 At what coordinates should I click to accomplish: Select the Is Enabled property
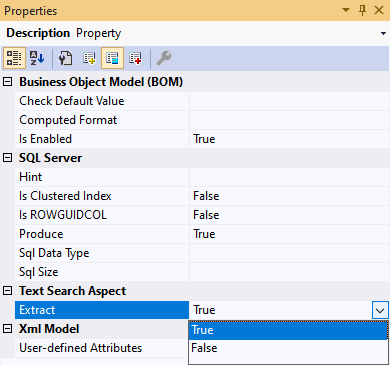tap(102, 139)
